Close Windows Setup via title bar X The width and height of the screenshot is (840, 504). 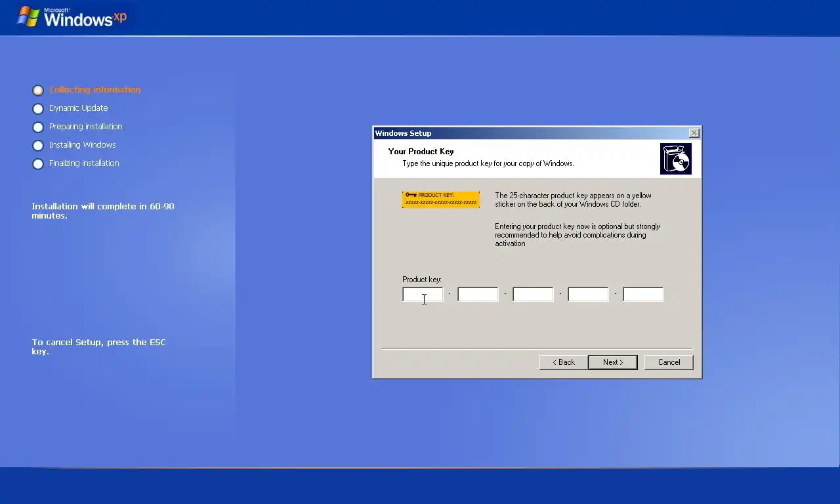(x=694, y=133)
